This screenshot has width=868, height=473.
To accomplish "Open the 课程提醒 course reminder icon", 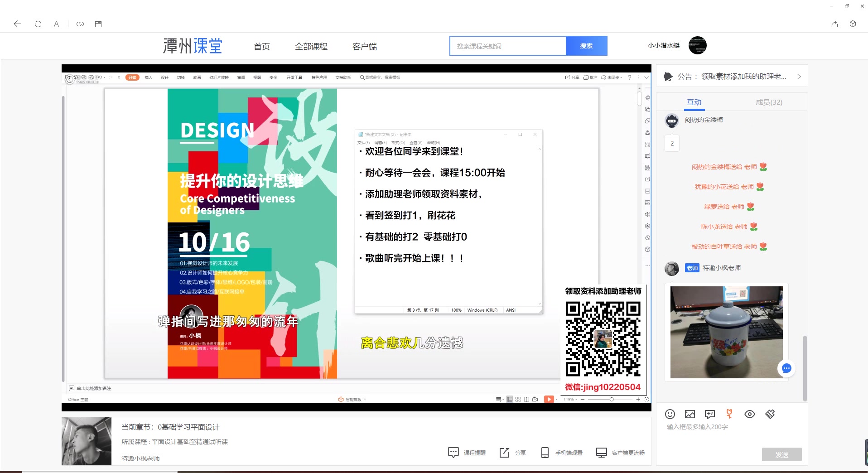I will pyautogui.click(x=453, y=452).
